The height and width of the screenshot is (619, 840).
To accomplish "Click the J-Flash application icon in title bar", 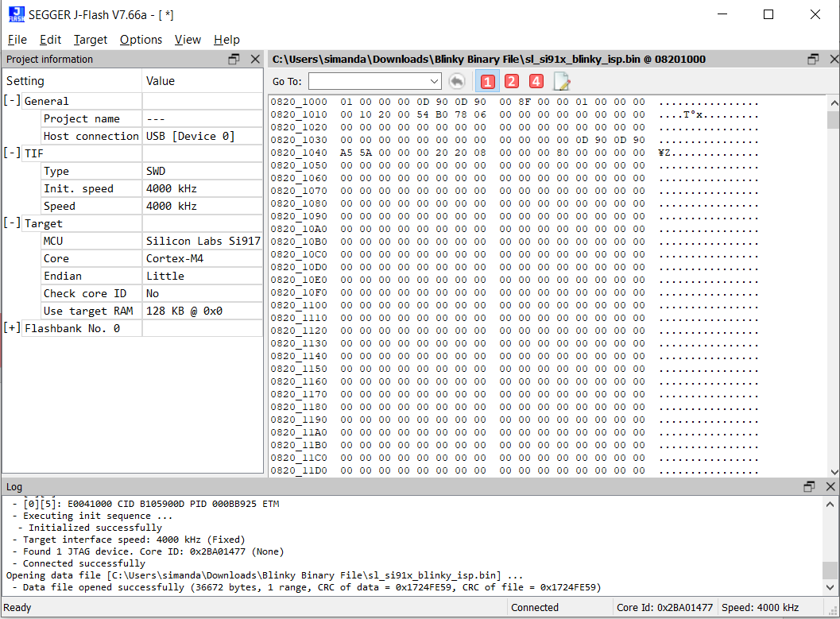I will coord(17,14).
